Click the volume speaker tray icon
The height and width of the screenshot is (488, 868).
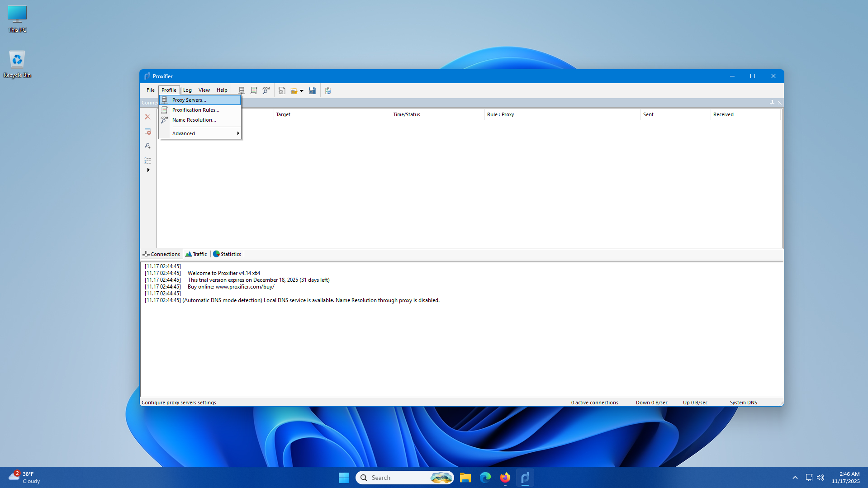tap(821, 478)
